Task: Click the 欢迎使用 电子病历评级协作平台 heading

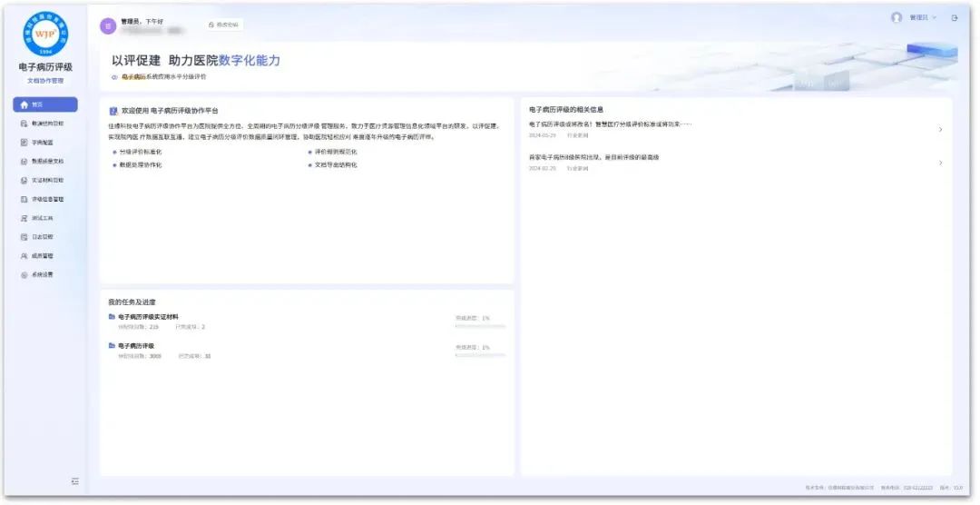Action: 170,111
